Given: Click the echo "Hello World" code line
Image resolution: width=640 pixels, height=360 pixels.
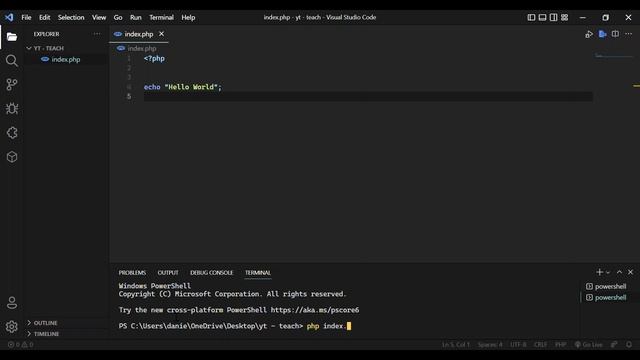Looking at the screenshot, I should pos(182,87).
